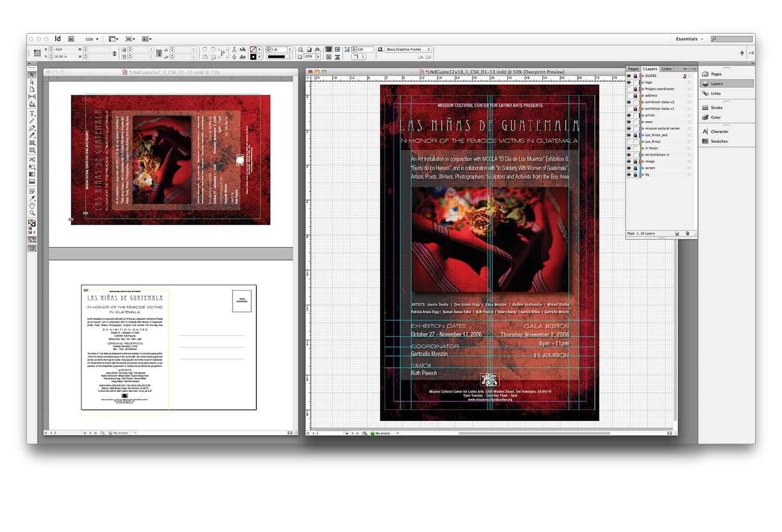782x532 pixels.
Task: Show the Las_Ninas layer
Action: (x=629, y=142)
